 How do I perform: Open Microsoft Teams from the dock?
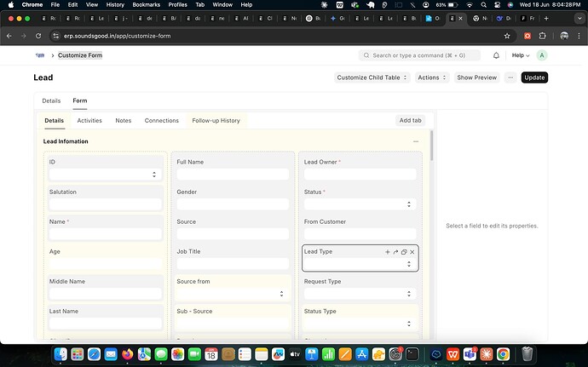click(470, 354)
